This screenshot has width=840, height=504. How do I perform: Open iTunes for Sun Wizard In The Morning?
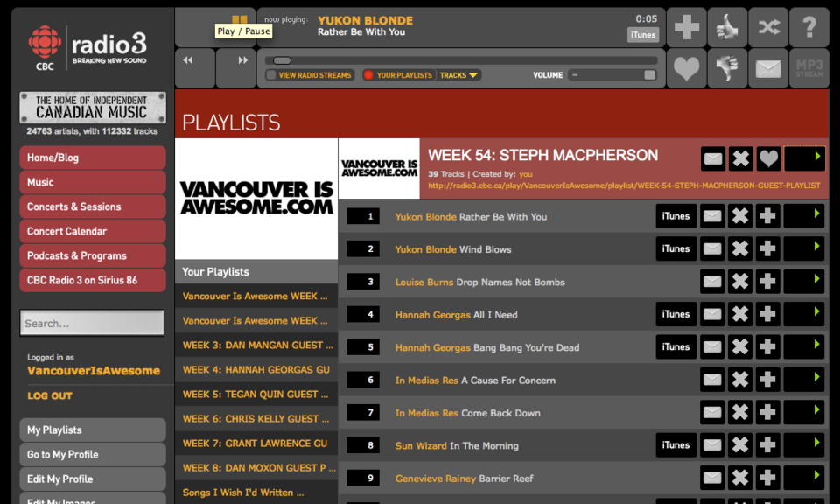(676, 445)
